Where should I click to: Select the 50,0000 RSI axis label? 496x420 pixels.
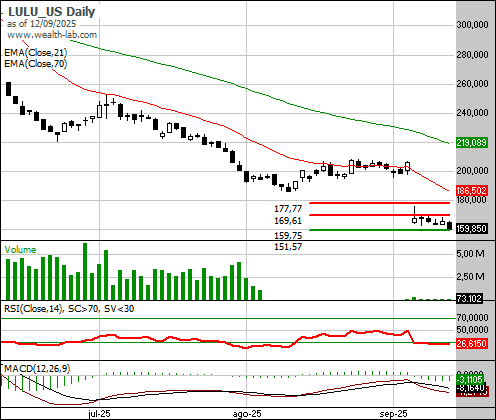click(x=472, y=330)
